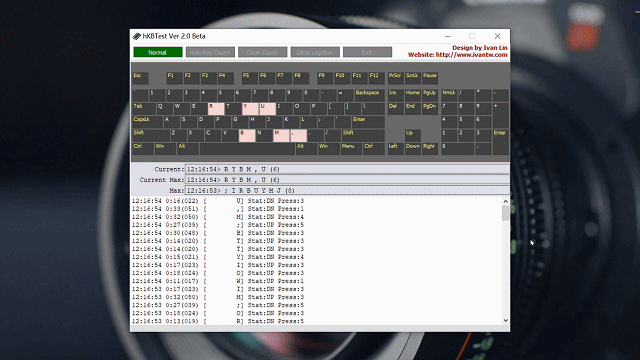Click the Pause key tile

tap(430, 78)
